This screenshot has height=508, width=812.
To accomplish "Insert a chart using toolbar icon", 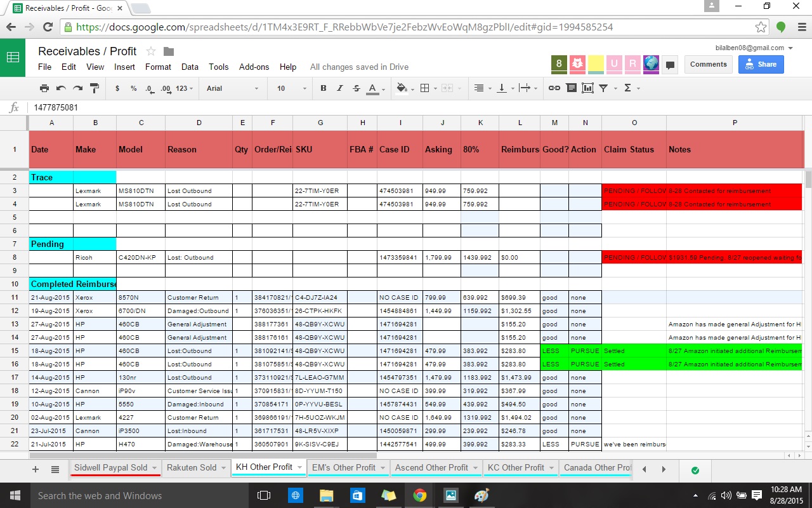I will click(587, 88).
